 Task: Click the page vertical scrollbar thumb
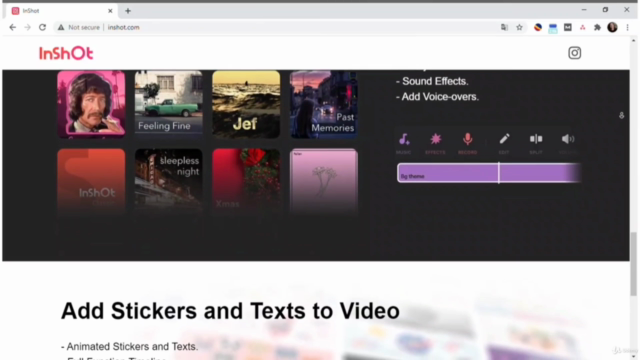tap(633, 264)
